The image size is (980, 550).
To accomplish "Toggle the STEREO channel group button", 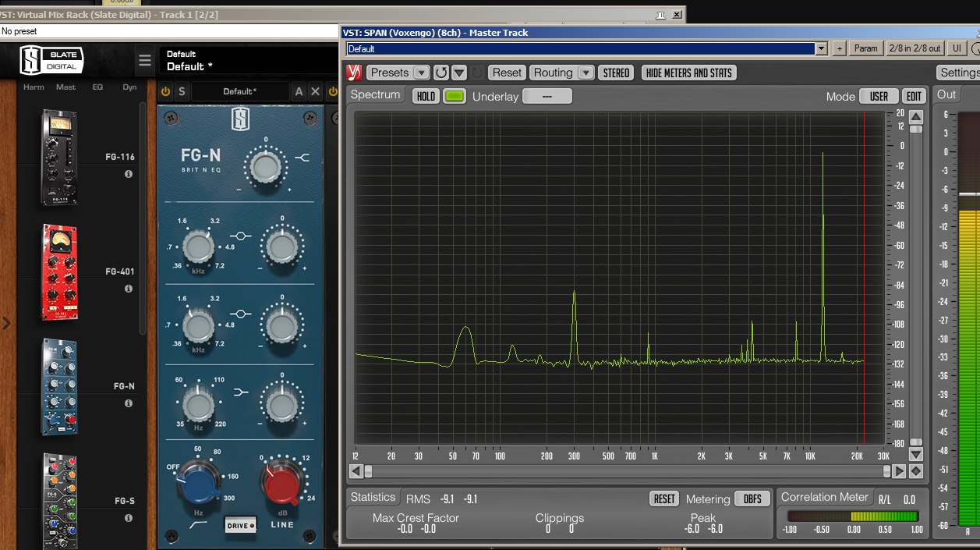I will point(616,73).
